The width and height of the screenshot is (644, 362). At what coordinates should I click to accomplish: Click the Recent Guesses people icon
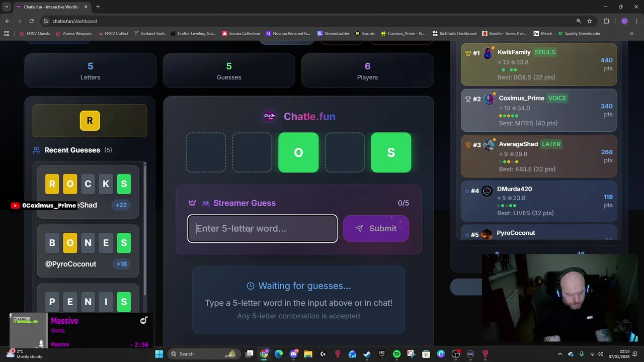coord(36,150)
